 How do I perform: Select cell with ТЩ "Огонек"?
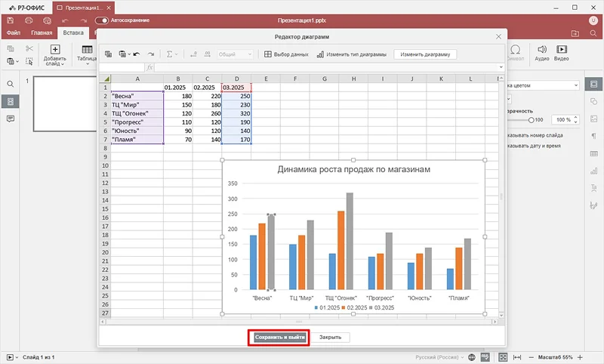click(x=137, y=113)
